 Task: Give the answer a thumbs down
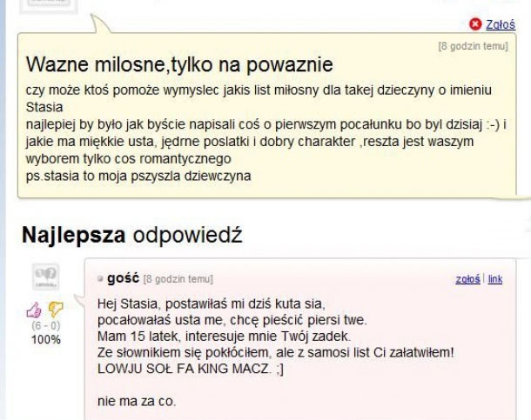pos(56,309)
